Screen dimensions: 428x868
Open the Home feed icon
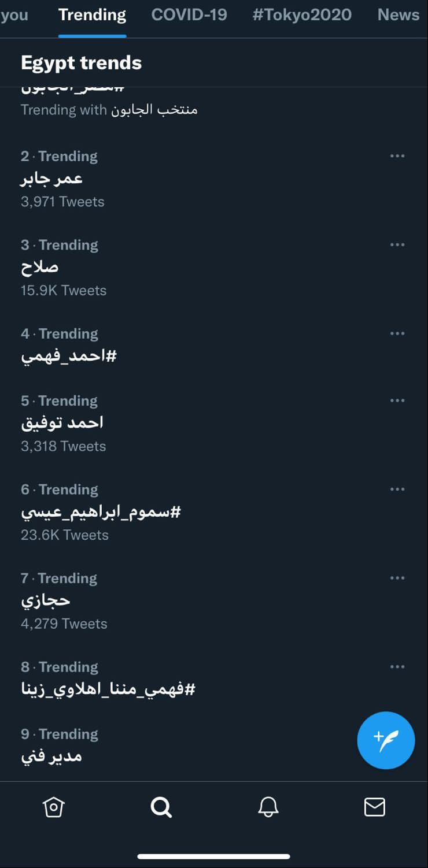point(53,807)
